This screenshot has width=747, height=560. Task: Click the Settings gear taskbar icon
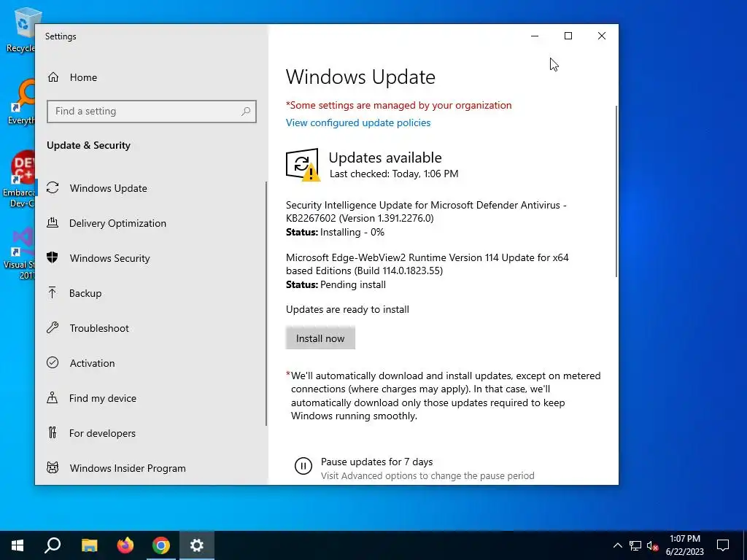197,545
